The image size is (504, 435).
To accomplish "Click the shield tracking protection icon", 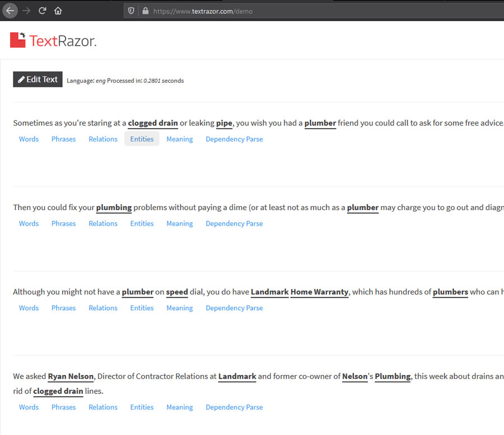I will click(131, 11).
